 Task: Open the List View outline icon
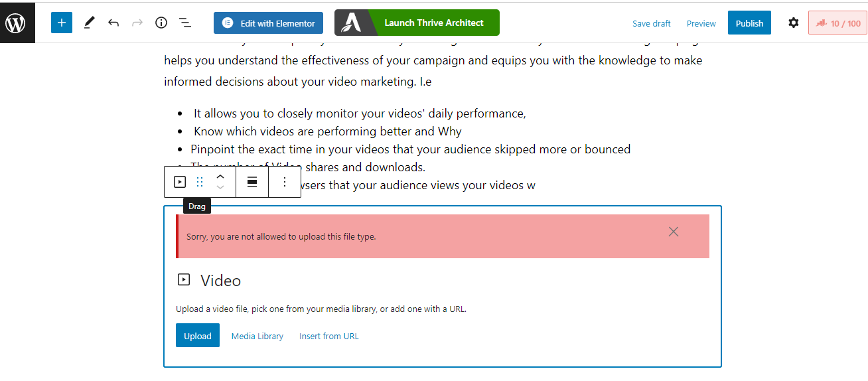[x=185, y=23]
